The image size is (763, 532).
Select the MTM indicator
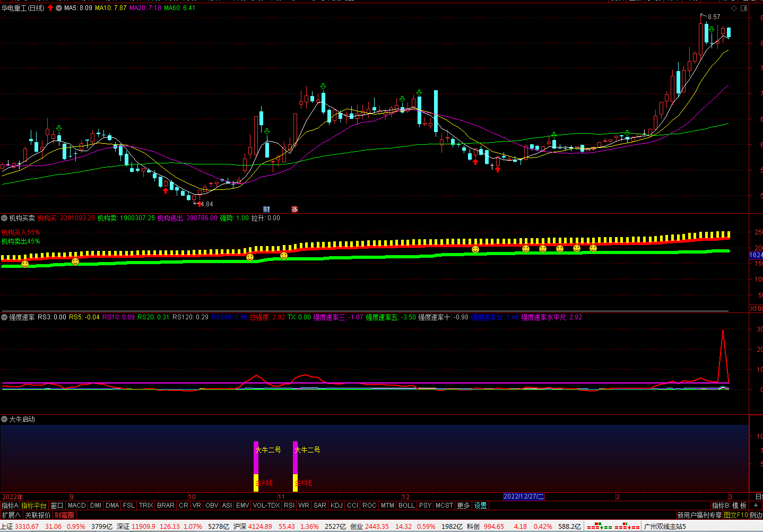(x=388, y=505)
